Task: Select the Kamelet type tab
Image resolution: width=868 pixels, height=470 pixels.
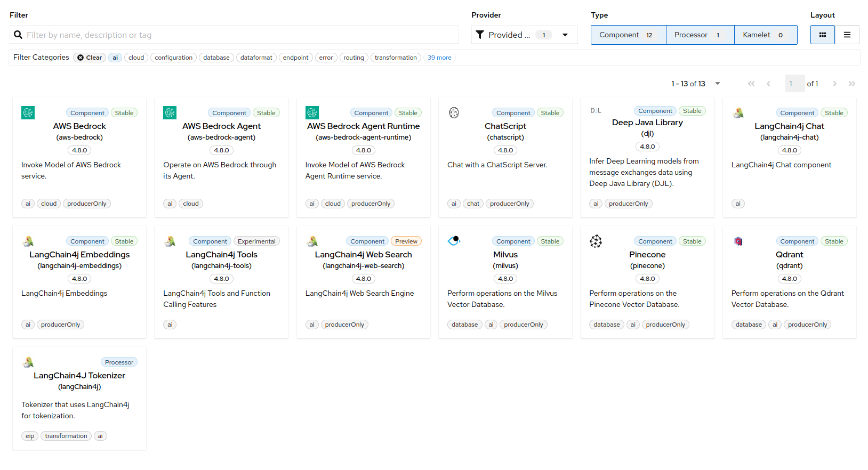Action: (766, 35)
